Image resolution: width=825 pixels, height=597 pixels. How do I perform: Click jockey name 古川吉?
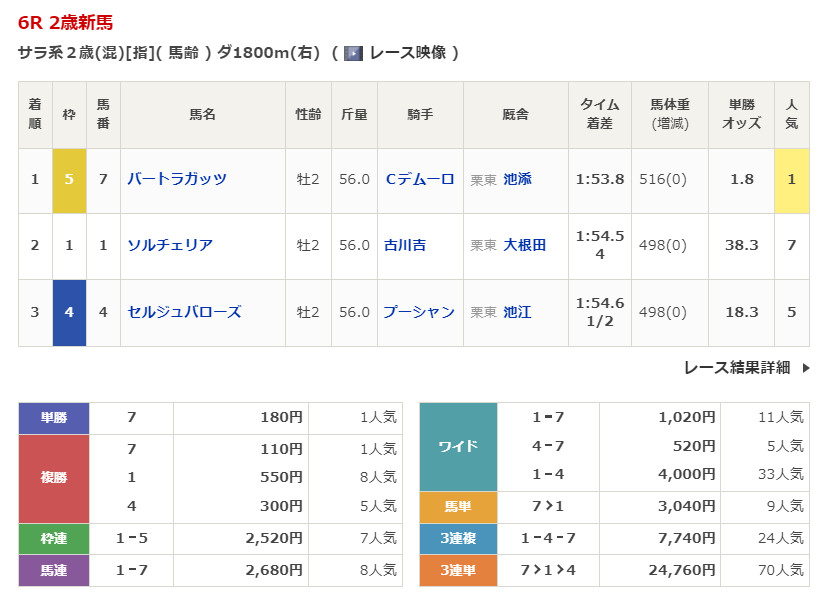pos(405,245)
